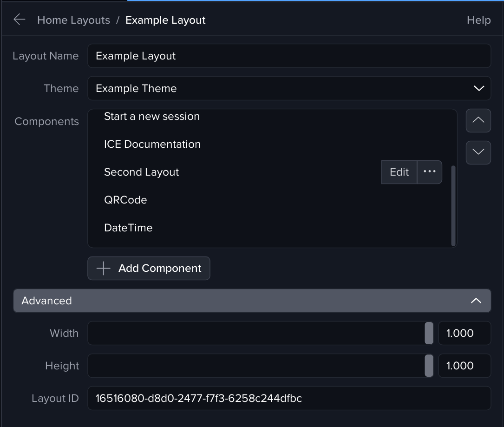Click the Height slider handle
Screen dimensions: 504x427
pyautogui.click(x=429, y=366)
